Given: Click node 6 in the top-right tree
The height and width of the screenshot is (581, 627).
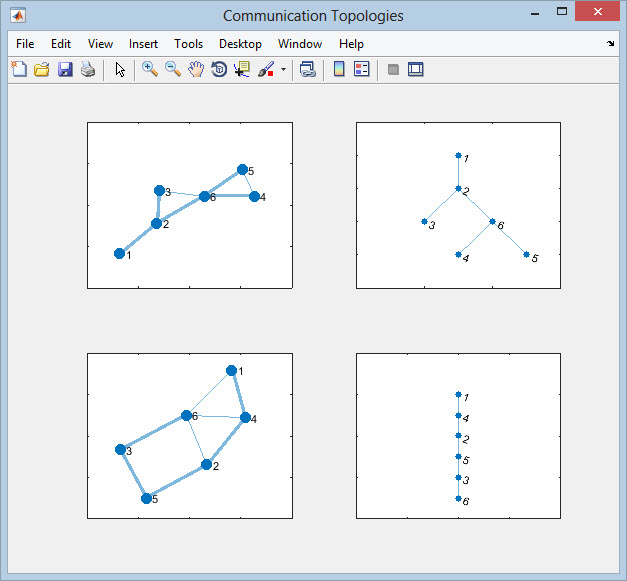Looking at the screenshot, I should (x=492, y=222).
